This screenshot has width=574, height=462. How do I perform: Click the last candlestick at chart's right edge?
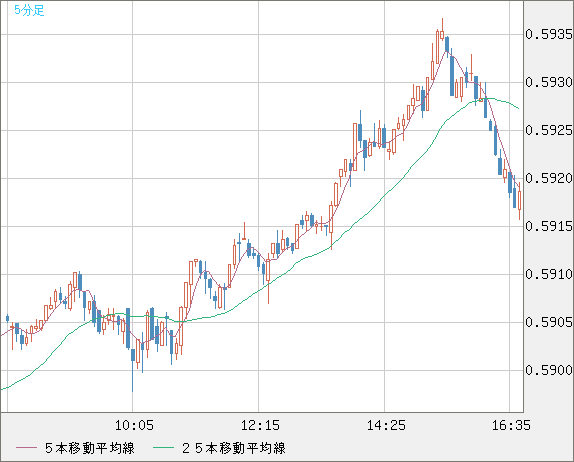coord(519,201)
